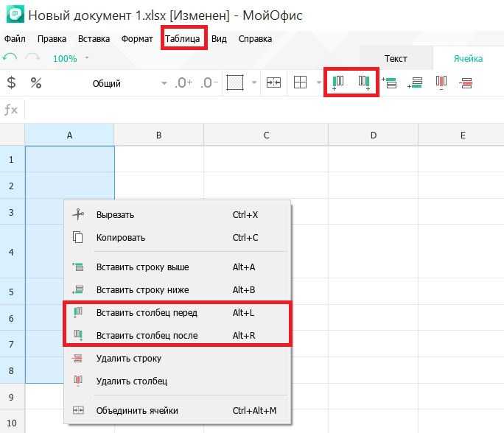Expand the zoom 100% dropdown
The width and height of the screenshot is (504, 433).
[x=87, y=58]
